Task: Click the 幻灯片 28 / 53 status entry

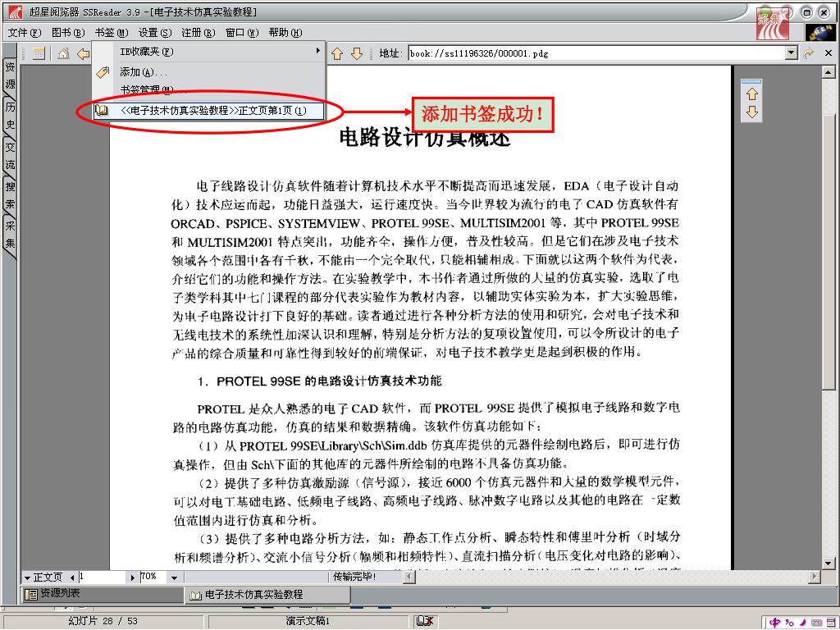Action: (103, 621)
